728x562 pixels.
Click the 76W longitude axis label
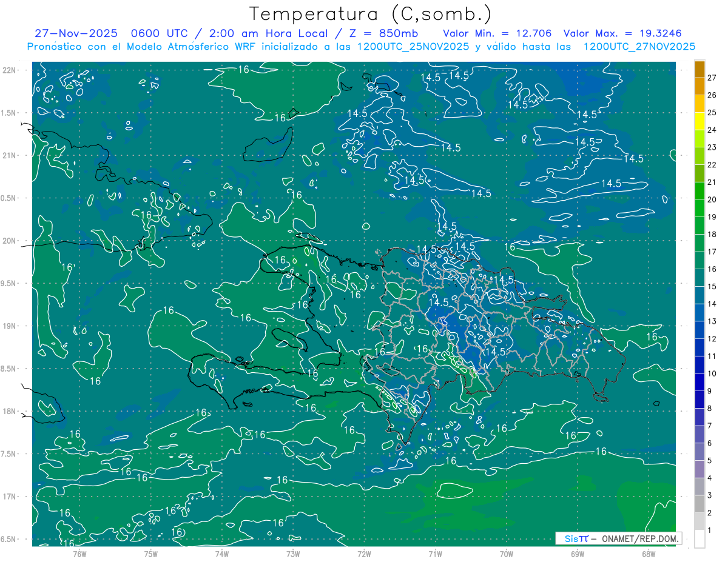(x=79, y=554)
